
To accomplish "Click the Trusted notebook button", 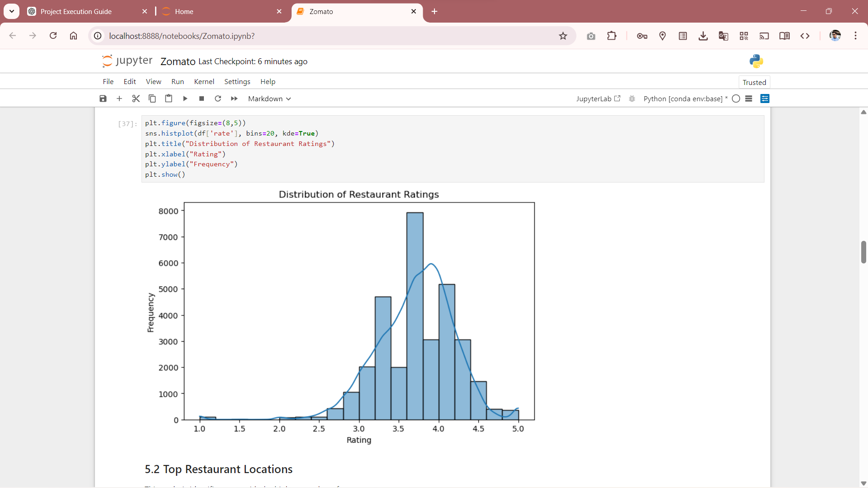I will coord(754,82).
